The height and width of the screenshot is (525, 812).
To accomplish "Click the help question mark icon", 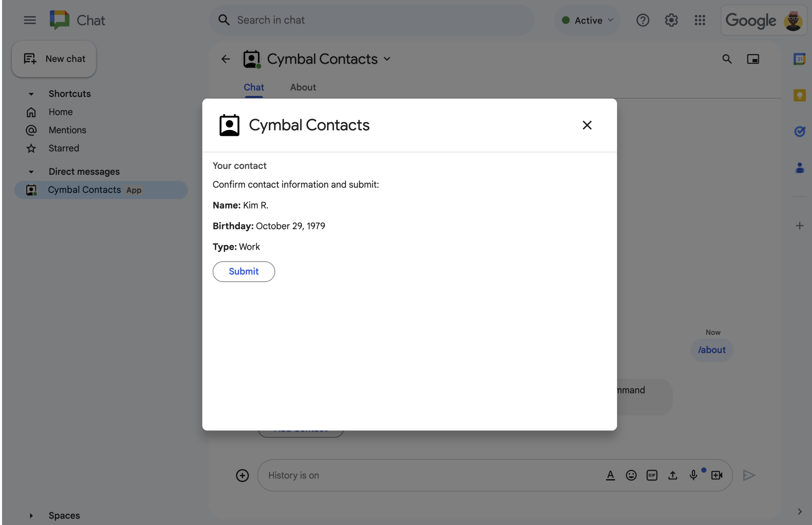I will tap(643, 20).
